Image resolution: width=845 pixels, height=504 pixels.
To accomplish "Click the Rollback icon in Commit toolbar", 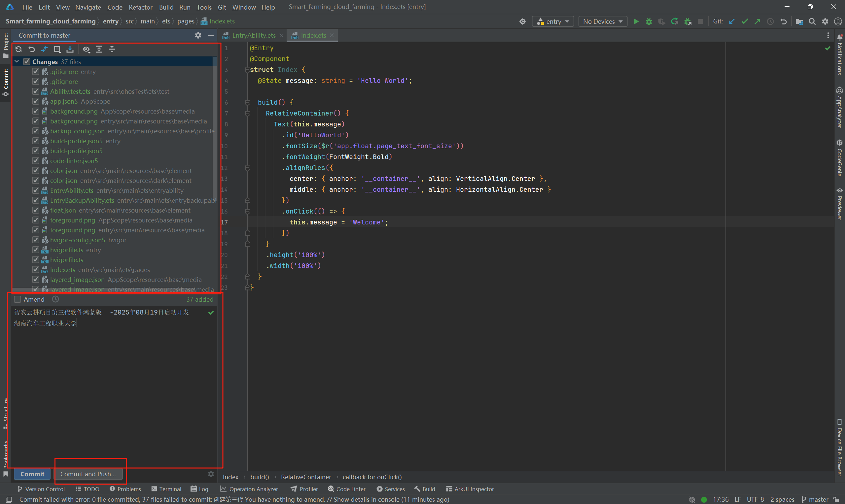I will pos(32,49).
